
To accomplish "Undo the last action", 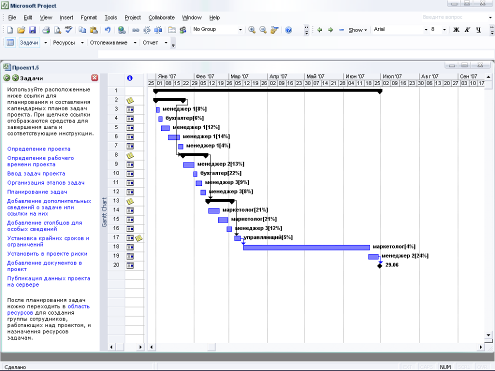I will (x=107, y=30).
